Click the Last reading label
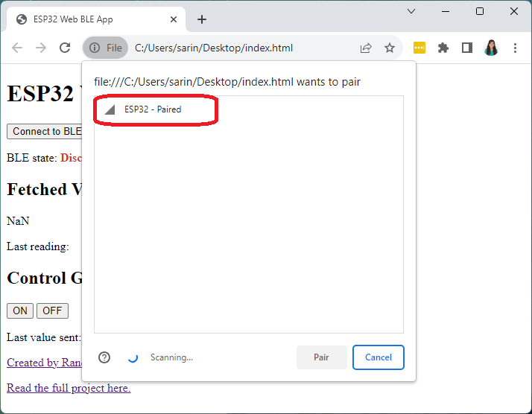 coord(38,246)
